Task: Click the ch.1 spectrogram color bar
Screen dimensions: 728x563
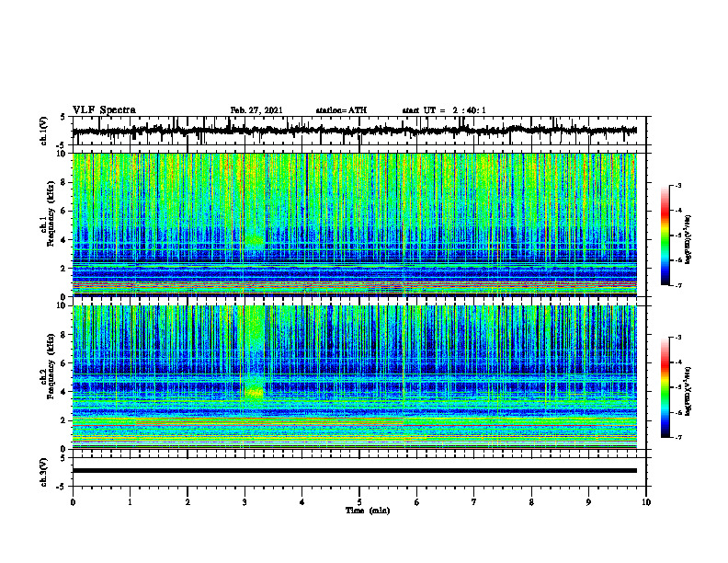Action: tap(665, 236)
